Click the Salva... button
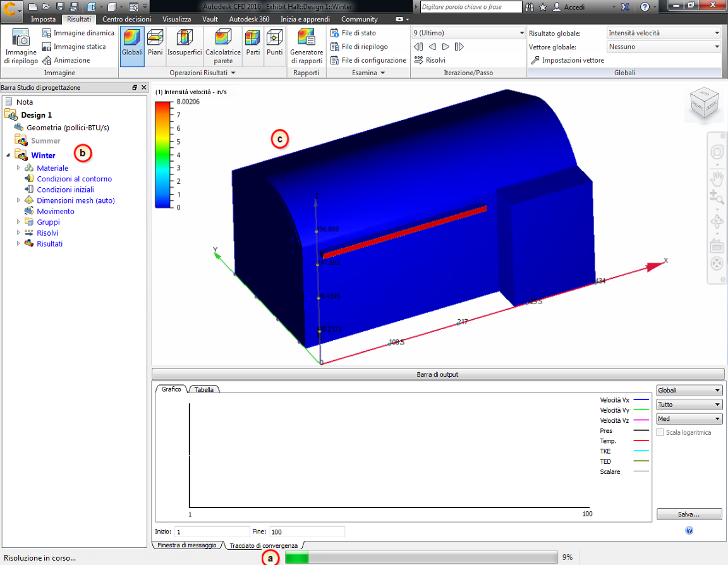The height and width of the screenshot is (565, 728). click(x=689, y=514)
